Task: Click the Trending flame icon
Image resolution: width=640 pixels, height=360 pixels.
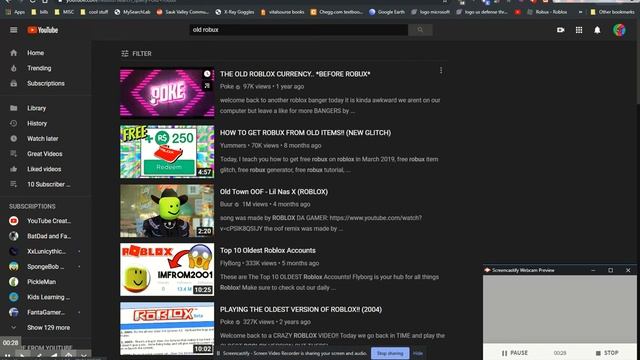Action: click(13, 68)
